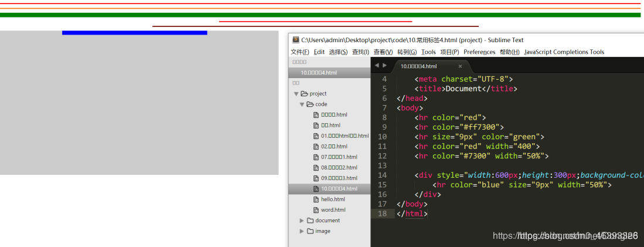644x247 pixels.
Task: Click the title Document code line
Action: (x=466, y=89)
